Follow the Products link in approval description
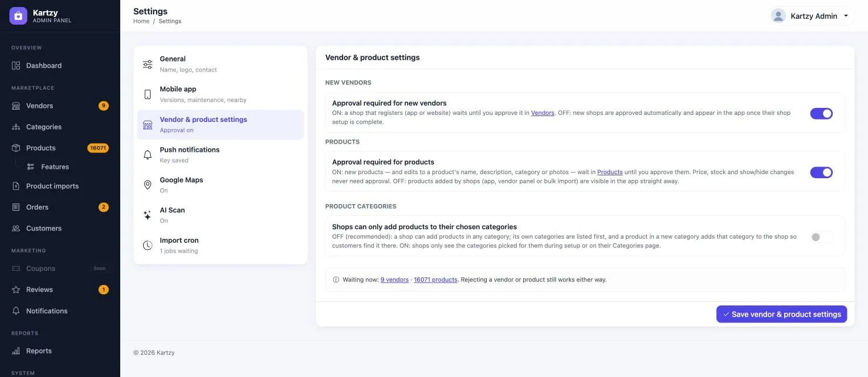Screen dimensions: 868x377 point(610,172)
